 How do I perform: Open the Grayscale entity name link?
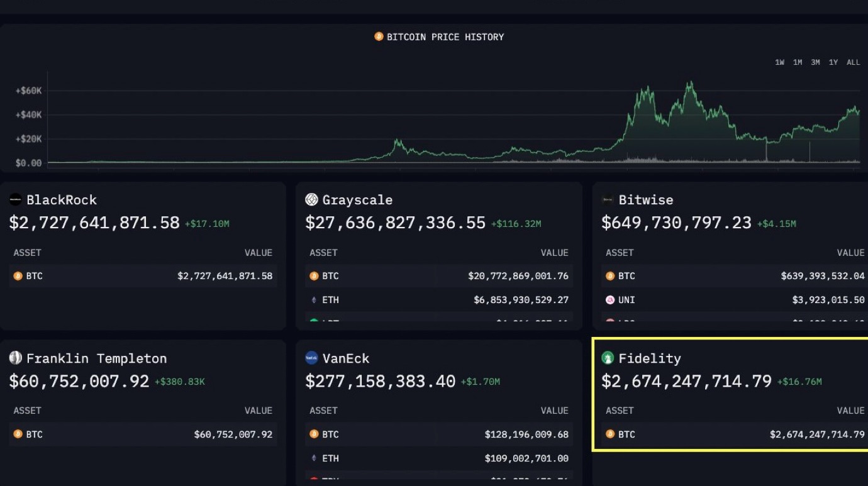[x=357, y=200]
